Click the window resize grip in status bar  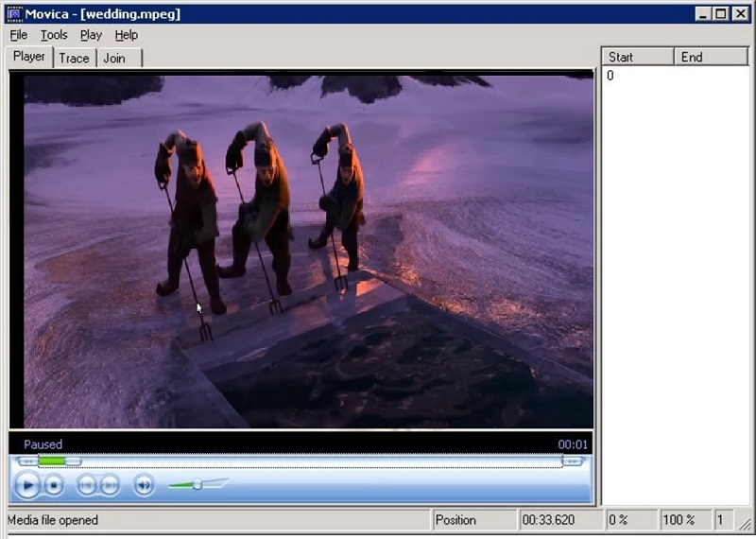745,523
